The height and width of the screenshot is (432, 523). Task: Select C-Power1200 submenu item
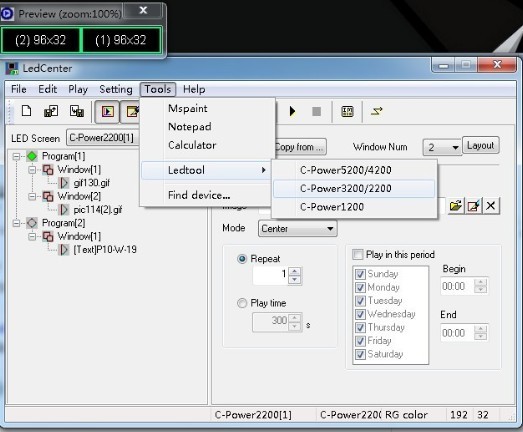coord(354,207)
